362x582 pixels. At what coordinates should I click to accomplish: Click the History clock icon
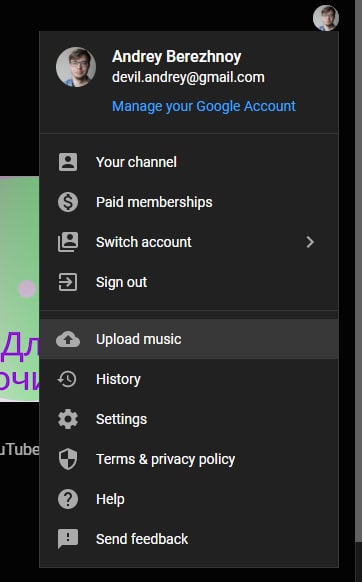click(67, 379)
